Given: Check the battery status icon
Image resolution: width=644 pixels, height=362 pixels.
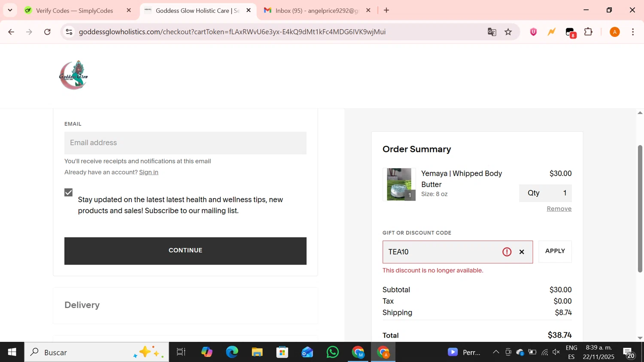Looking at the screenshot, I should click(532, 352).
